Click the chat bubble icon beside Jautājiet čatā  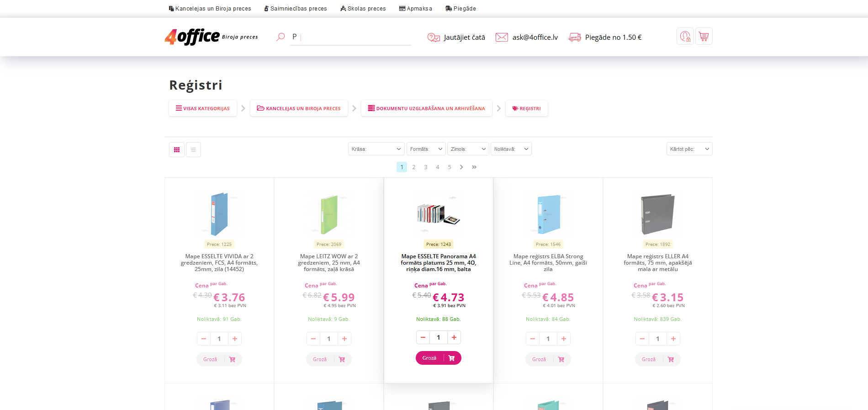tap(434, 37)
